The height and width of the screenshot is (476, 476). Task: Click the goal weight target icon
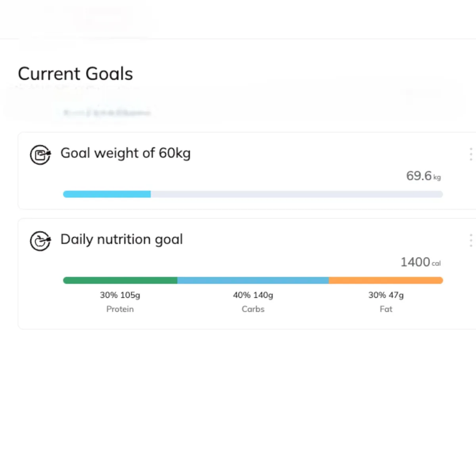40,154
